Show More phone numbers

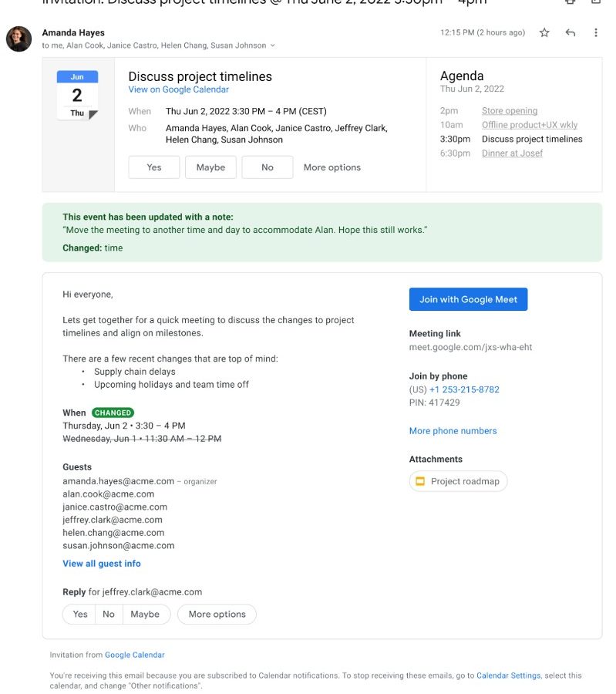pyautogui.click(x=453, y=431)
